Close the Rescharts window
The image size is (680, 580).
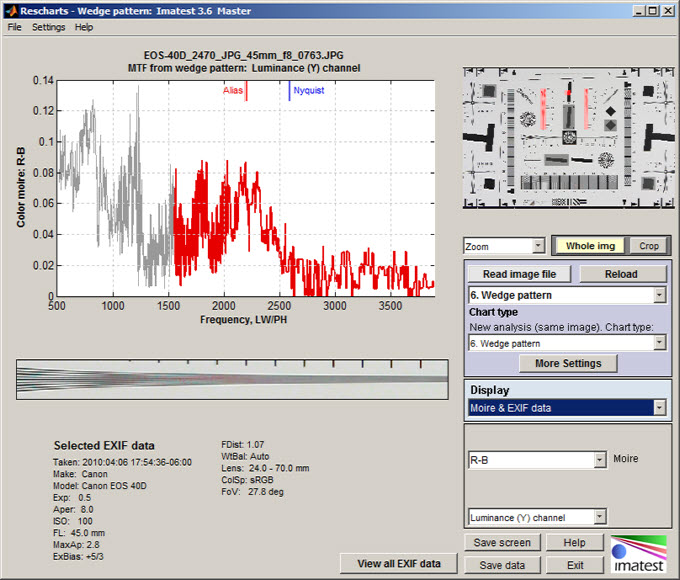tap(668, 11)
